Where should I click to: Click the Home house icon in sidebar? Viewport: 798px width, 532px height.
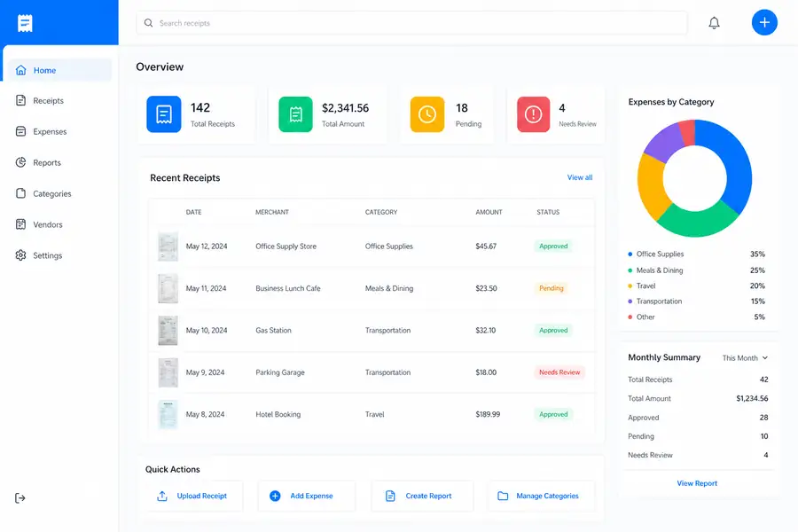tap(21, 70)
